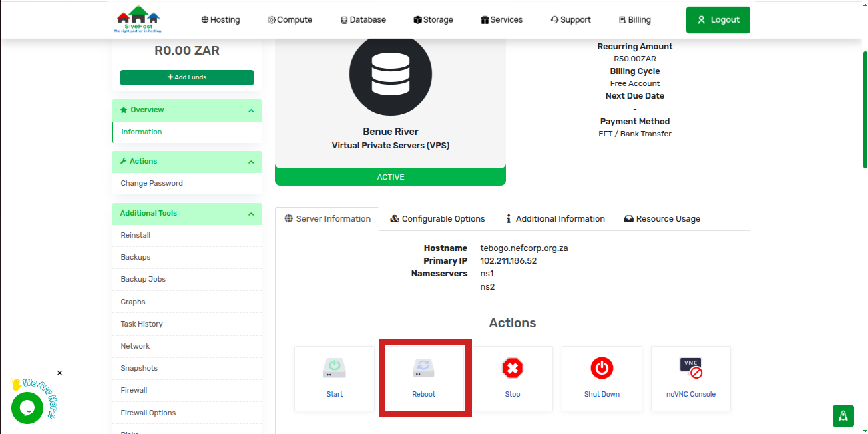Click the red Stop server icon
The width and height of the screenshot is (868, 434).
(x=513, y=367)
